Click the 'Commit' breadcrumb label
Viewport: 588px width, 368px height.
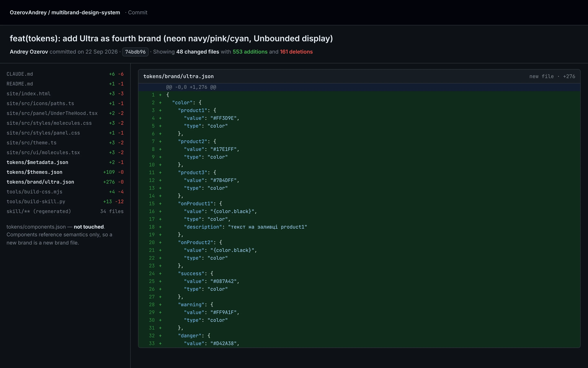click(x=138, y=12)
